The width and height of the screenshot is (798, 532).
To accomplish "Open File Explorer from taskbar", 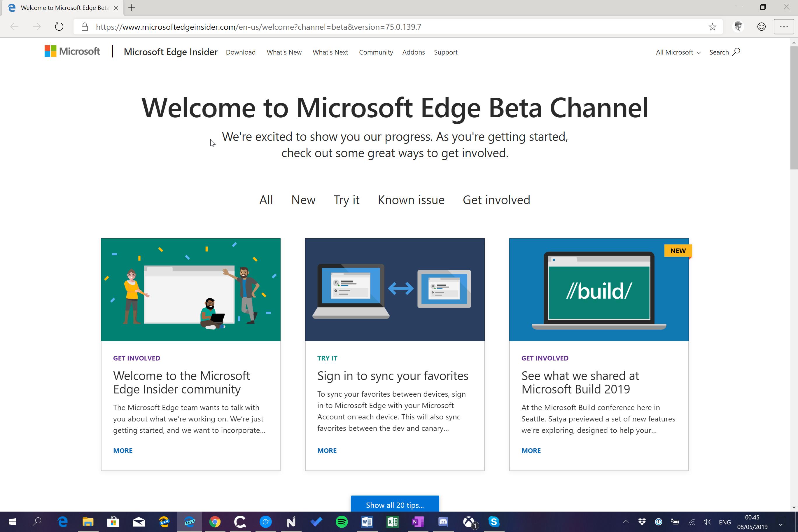I will 88,521.
